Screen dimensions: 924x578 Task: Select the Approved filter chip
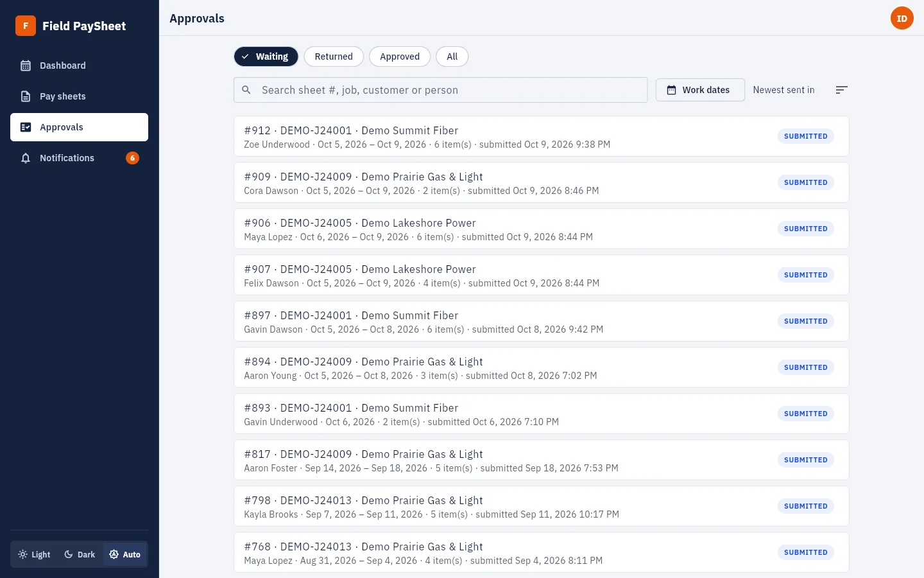point(400,57)
